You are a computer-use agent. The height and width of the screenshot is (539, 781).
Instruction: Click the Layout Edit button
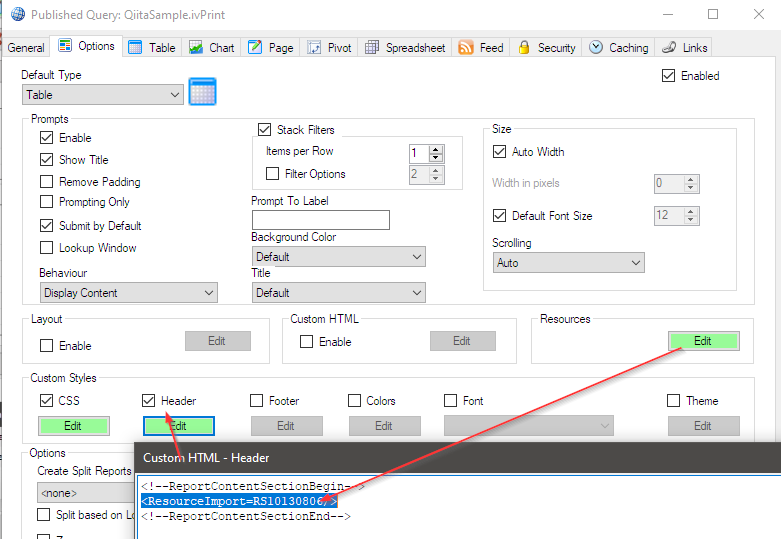pyautogui.click(x=218, y=341)
